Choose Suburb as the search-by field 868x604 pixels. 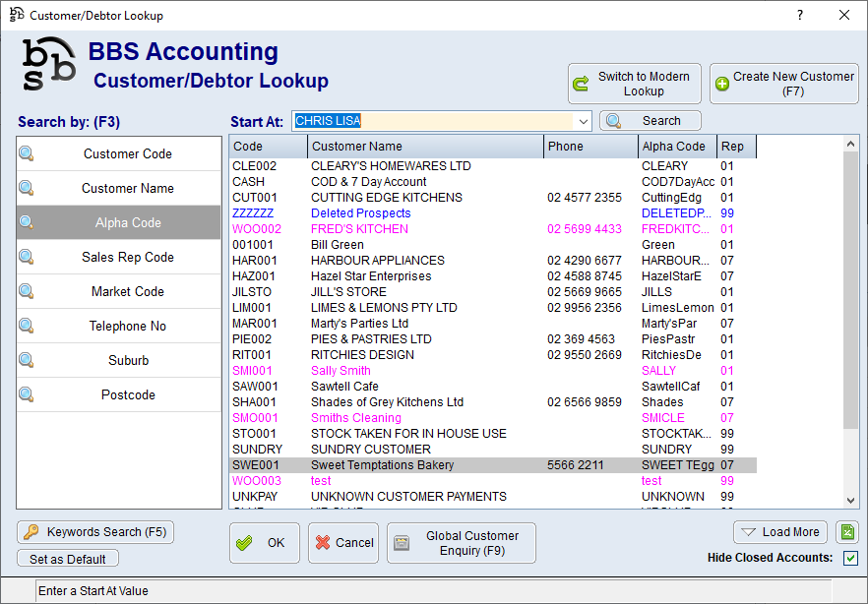(128, 360)
